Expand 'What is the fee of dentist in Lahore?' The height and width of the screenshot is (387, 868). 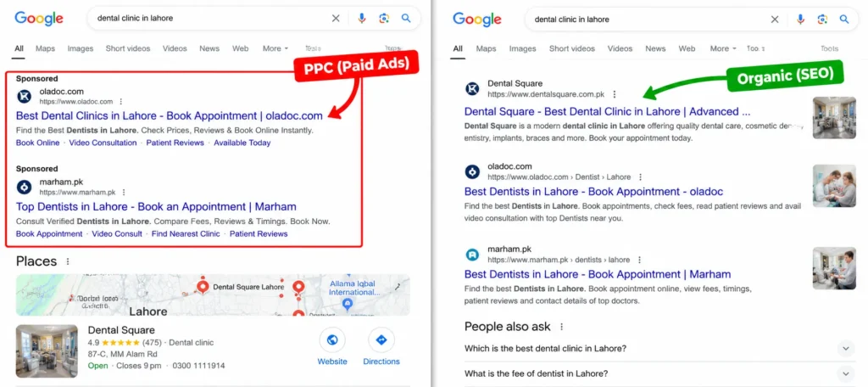[x=845, y=373]
